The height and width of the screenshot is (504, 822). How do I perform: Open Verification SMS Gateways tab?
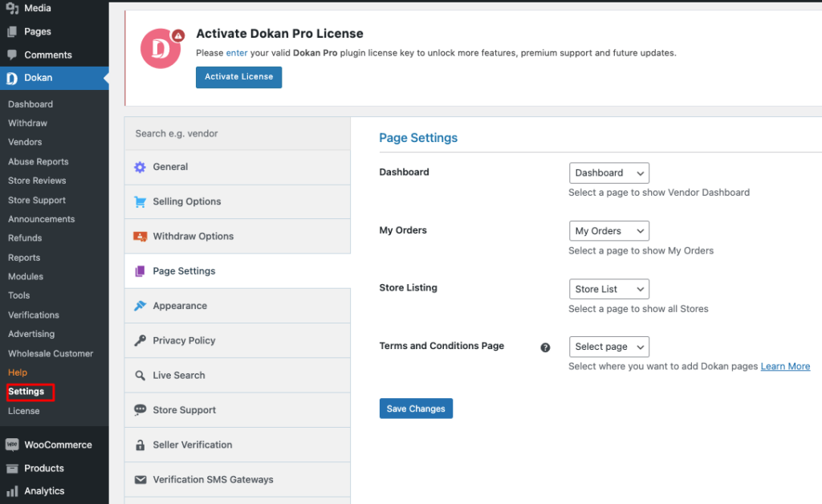pos(238,479)
